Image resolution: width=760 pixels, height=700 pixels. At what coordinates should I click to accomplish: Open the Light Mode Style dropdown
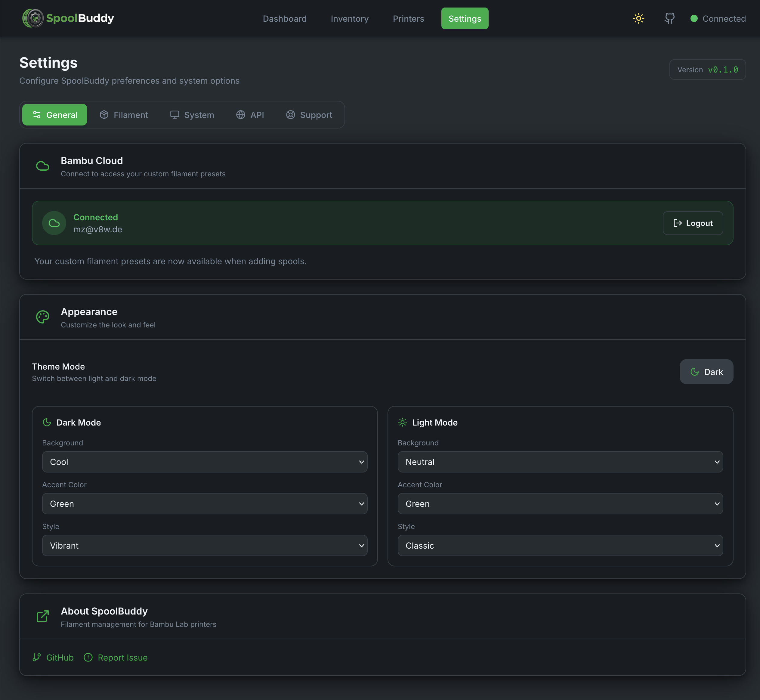tap(561, 545)
